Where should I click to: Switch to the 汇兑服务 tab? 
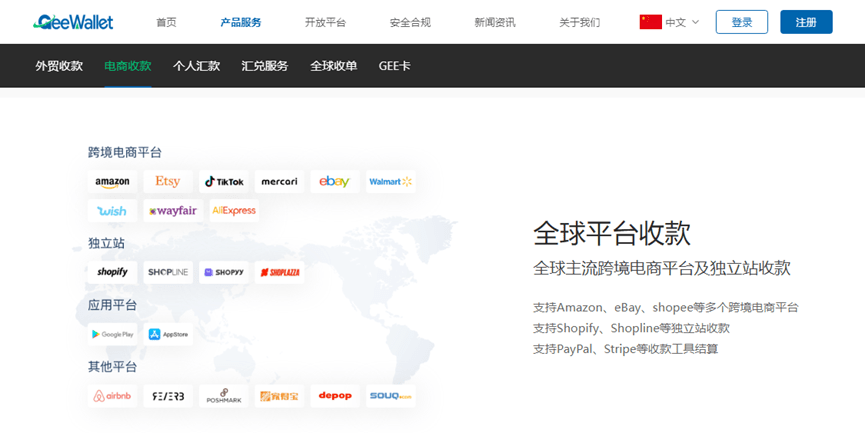click(x=265, y=66)
